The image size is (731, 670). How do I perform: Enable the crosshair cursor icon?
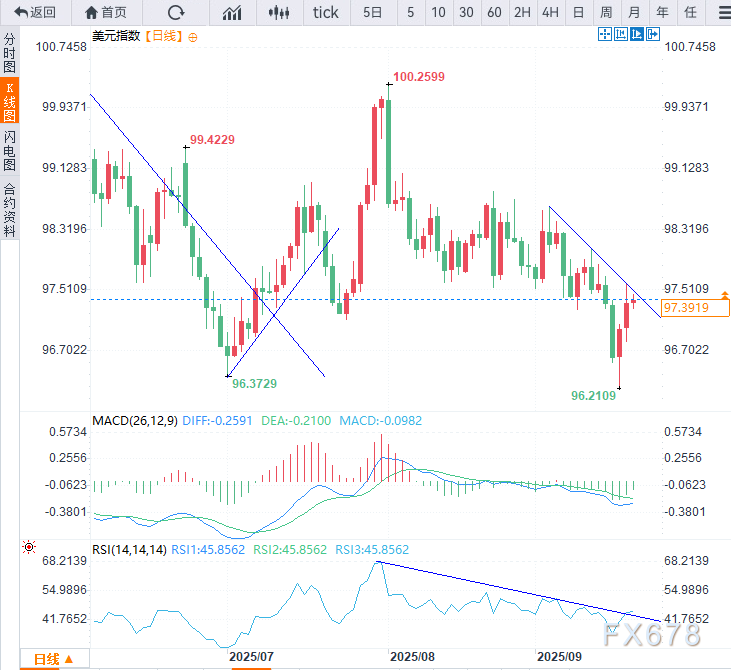tap(605, 34)
